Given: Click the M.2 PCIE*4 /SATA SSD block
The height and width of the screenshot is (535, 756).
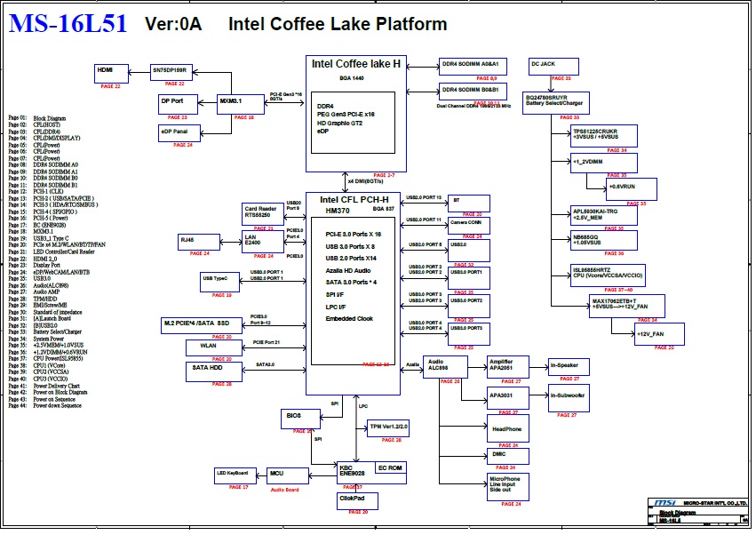Looking at the screenshot, I should pos(202,325).
